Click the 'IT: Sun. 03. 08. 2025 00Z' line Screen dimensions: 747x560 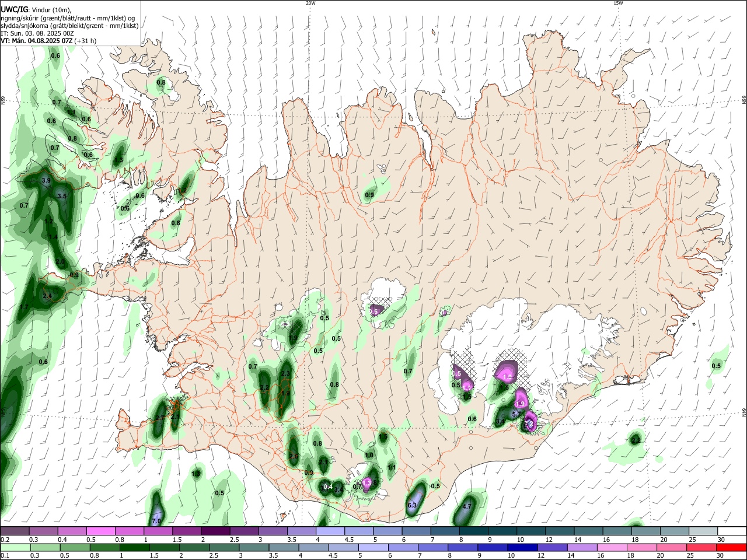(x=37, y=33)
